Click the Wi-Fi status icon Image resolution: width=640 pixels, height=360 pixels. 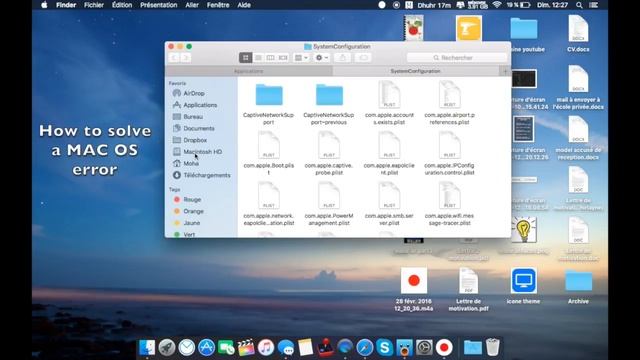point(497,5)
